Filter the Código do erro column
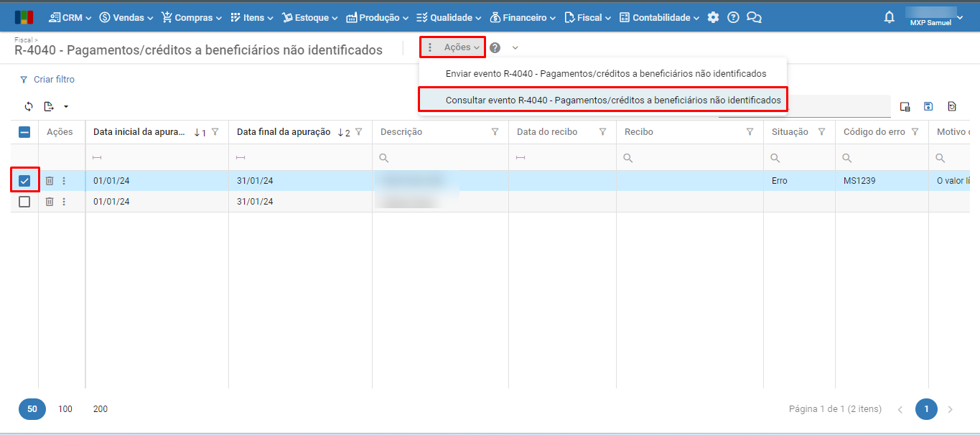Screen dimensions: 980x435 (915, 132)
